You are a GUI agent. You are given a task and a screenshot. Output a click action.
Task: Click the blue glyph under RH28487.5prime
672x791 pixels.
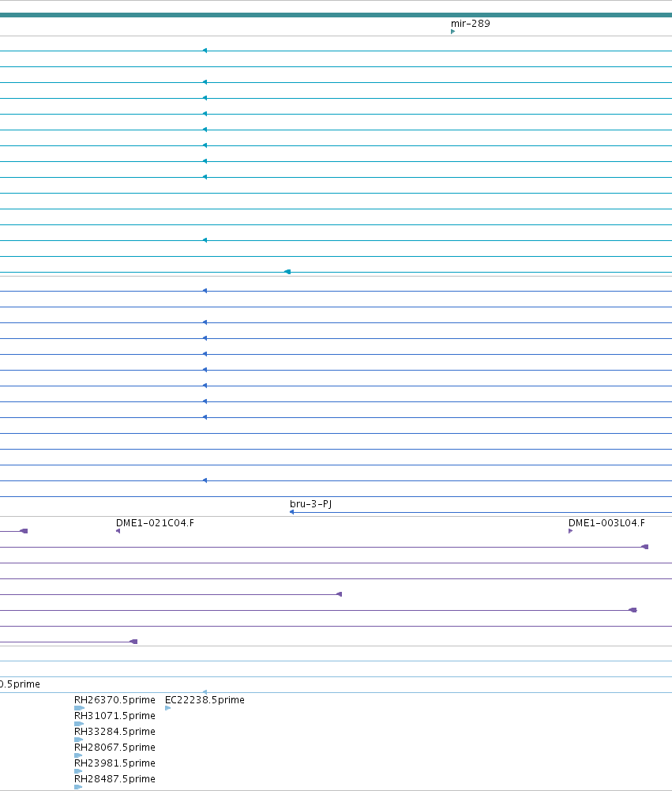[78, 787]
